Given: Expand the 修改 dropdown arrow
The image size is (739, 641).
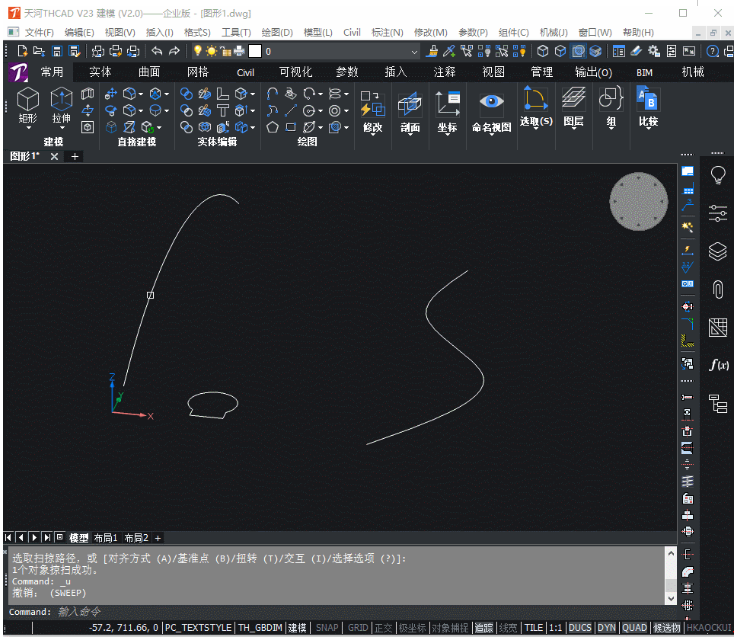Looking at the screenshot, I should [373, 135].
